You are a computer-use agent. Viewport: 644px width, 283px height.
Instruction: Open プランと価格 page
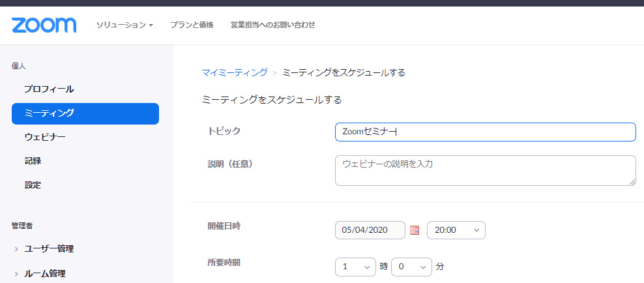pyautogui.click(x=192, y=25)
